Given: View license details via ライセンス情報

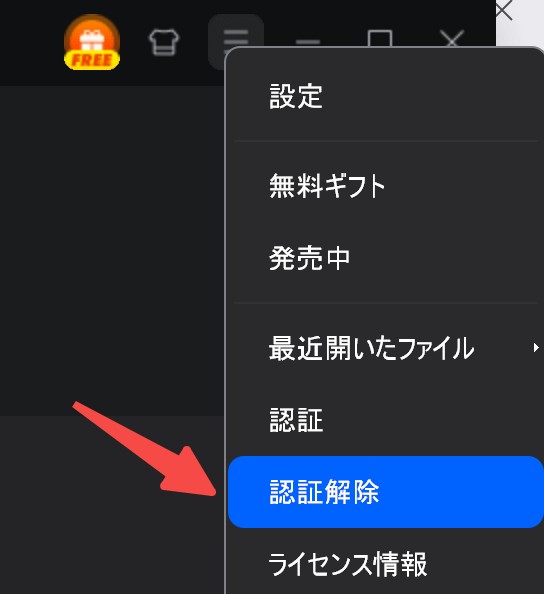Looking at the screenshot, I should [x=386, y=564].
